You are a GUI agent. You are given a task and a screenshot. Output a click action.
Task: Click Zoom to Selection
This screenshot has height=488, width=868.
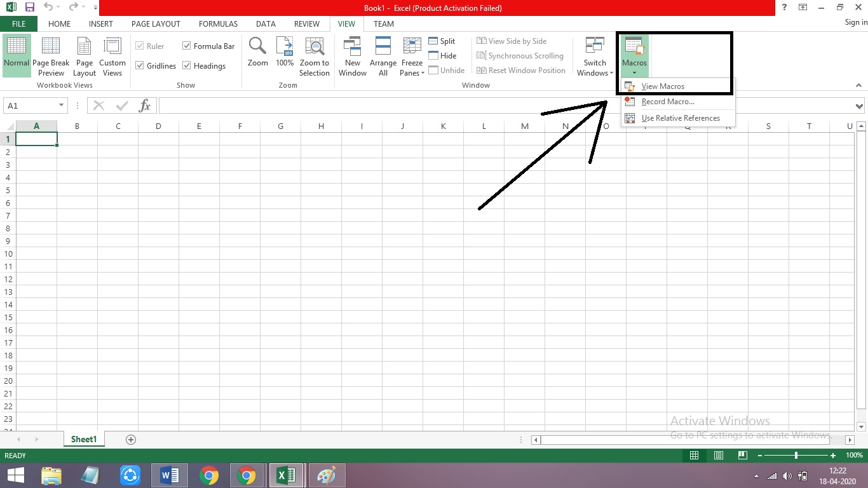point(315,56)
